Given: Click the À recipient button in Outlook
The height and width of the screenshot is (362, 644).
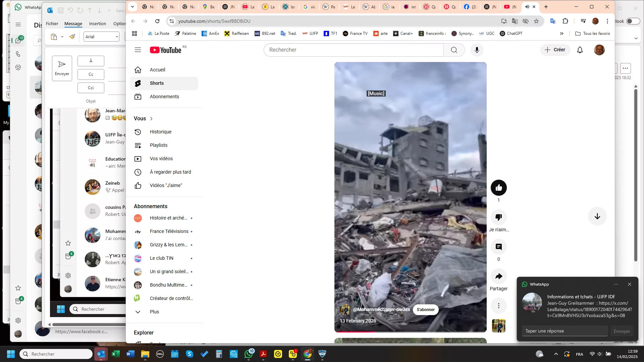Looking at the screenshot, I should click(x=91, y=61).
